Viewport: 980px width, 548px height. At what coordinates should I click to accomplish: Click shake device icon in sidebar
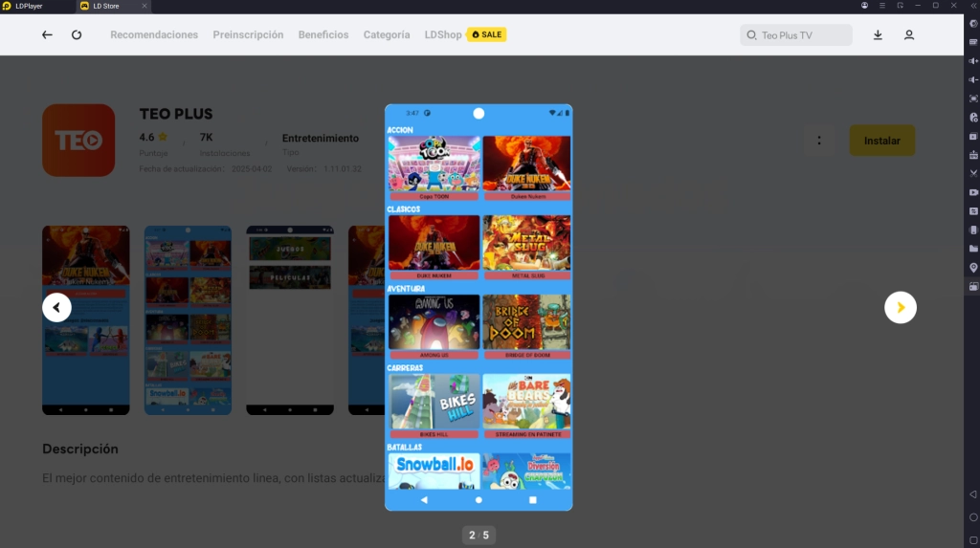[x=973, y=230]
